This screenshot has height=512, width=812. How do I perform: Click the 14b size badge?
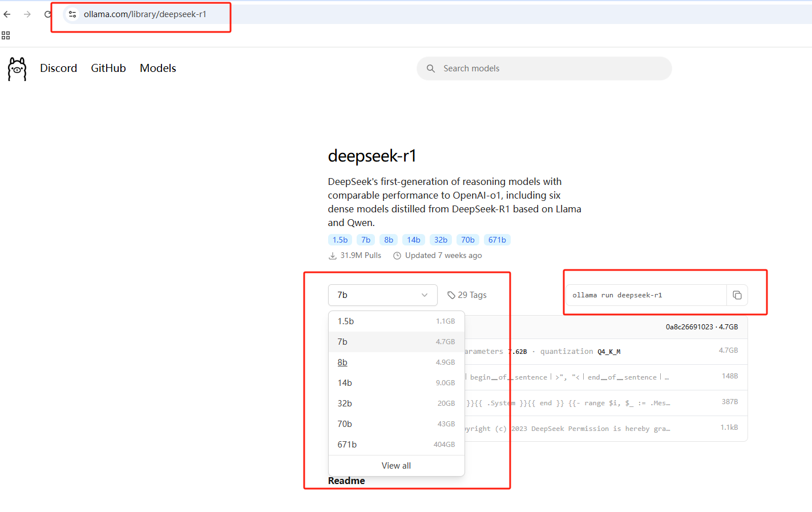(414, 240)
